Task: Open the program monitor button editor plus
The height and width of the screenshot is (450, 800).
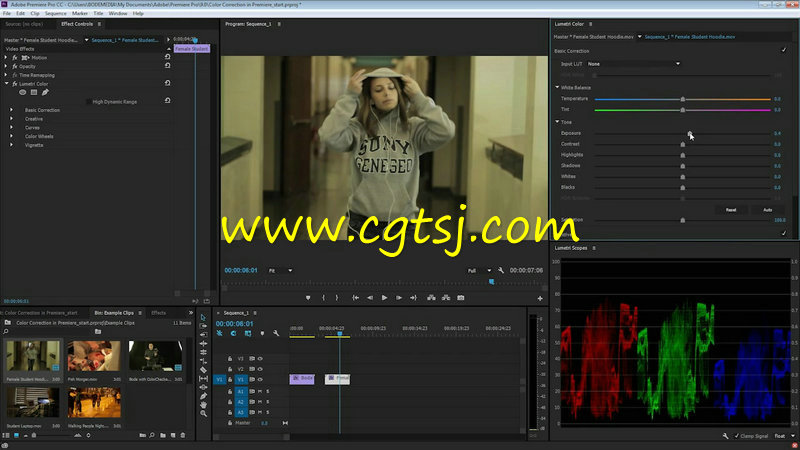Action: (x=540, y=298)
